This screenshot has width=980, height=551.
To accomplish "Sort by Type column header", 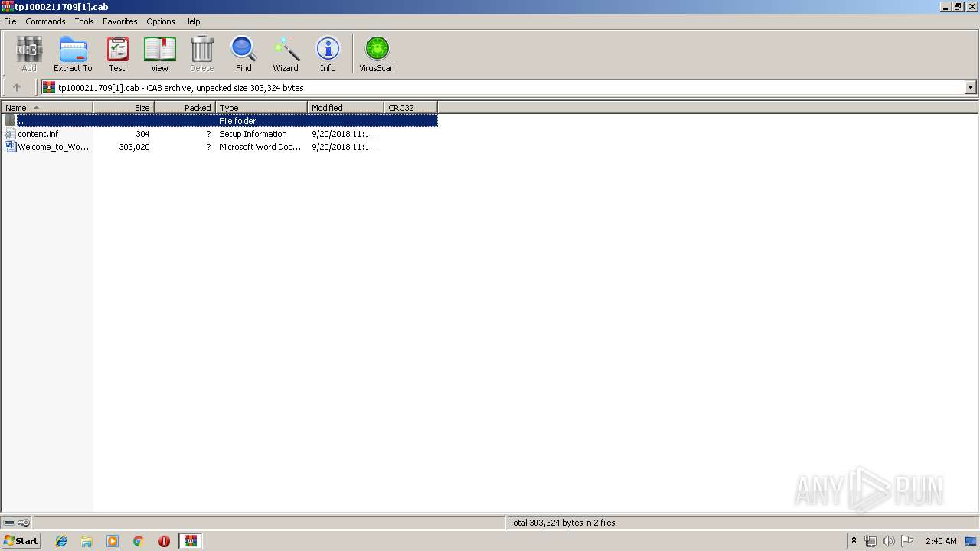I will pyautogui.click(x=261, y=108).
